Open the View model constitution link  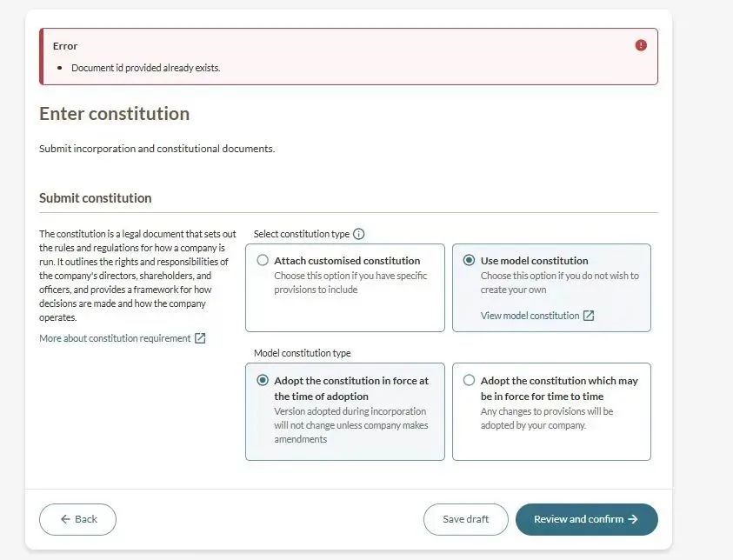click(530, 316)
